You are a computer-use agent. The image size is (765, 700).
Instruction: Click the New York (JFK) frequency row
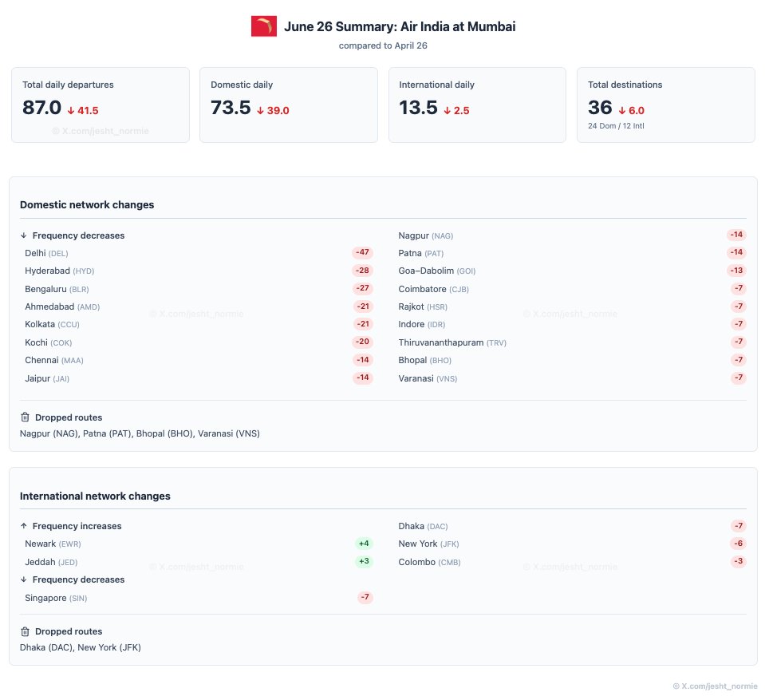point(572,544)
